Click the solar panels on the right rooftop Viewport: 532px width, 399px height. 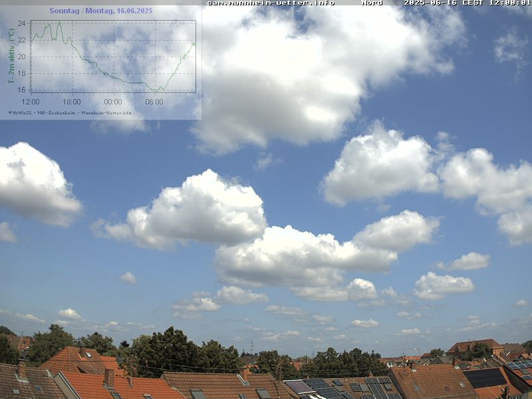pos(484,378)
